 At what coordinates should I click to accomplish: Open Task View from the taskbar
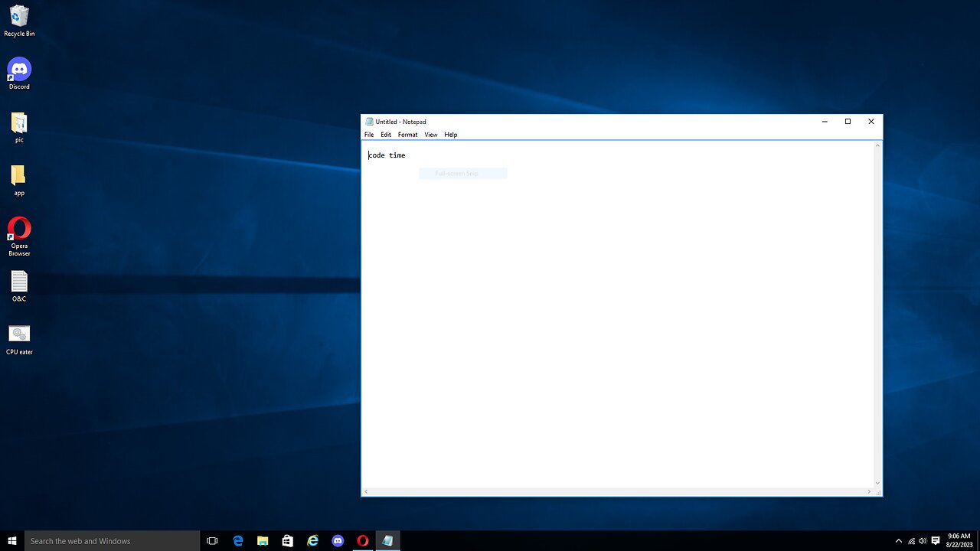(x=212, y=541)
